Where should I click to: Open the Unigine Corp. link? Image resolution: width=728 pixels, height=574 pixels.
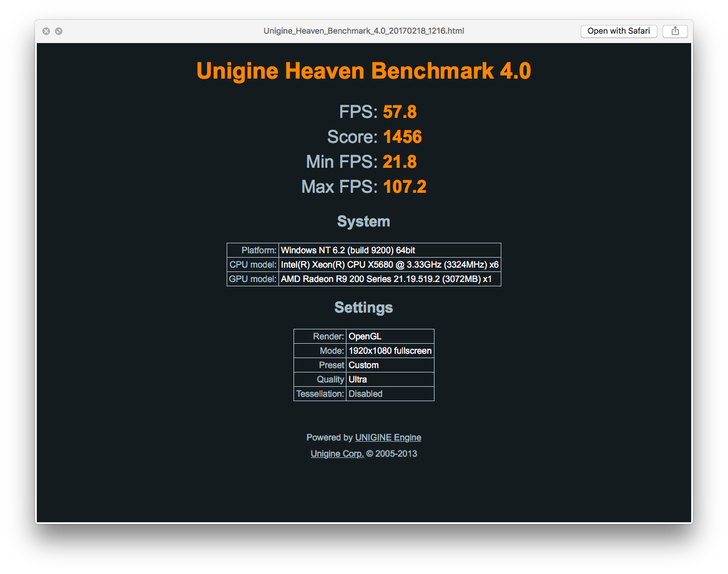click(337, 454)
